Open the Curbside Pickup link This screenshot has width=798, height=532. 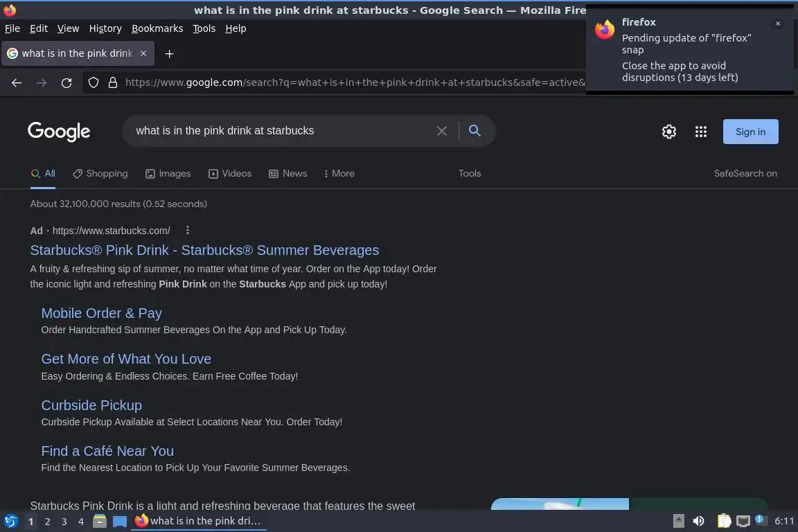[91, 405]
